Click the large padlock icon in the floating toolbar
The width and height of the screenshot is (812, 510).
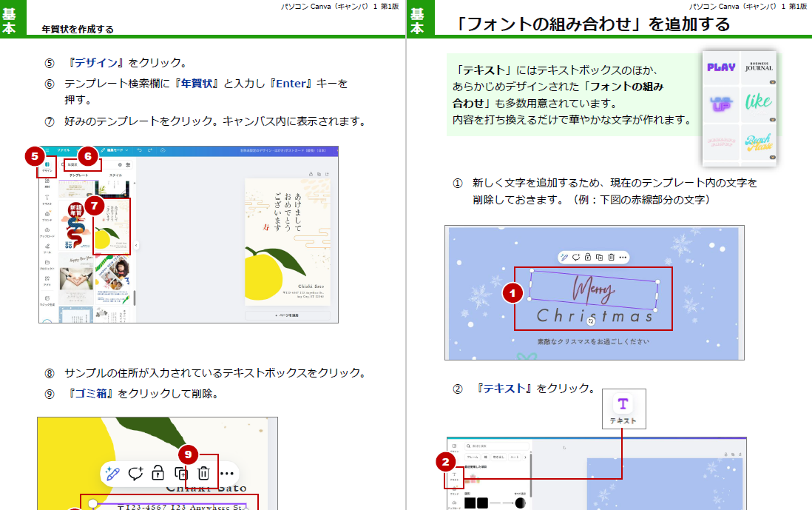158,473
